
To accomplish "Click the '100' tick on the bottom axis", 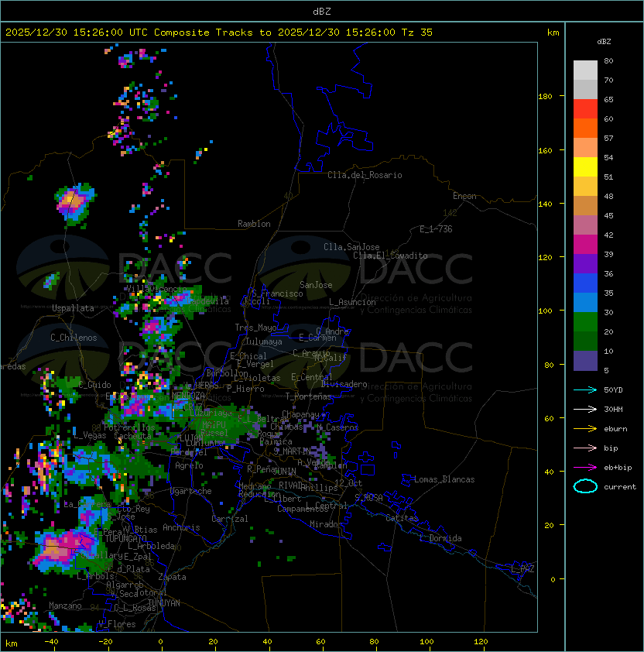I will point(426,642).
